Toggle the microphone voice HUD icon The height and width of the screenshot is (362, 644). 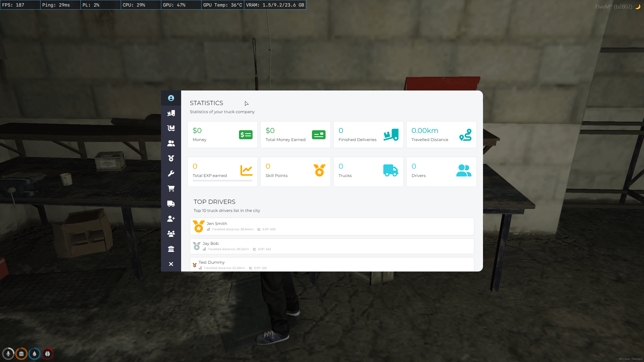coord(8,354)
